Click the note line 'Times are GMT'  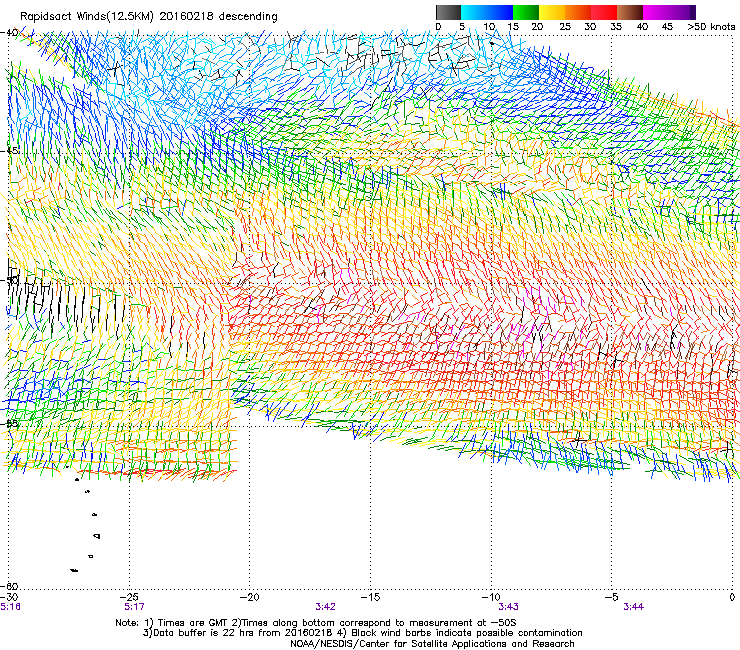click(x=191, y=623)
